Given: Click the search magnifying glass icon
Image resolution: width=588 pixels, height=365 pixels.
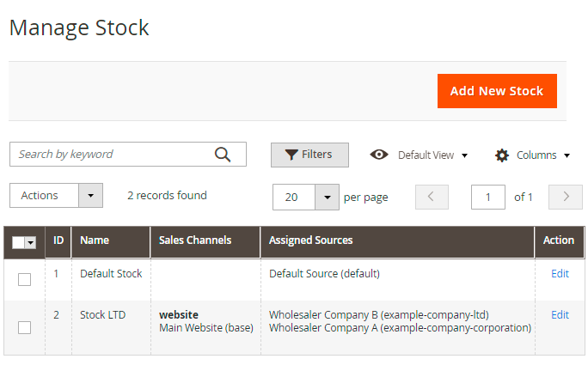Looking at the screenshot, I should [x=223, y=155].
